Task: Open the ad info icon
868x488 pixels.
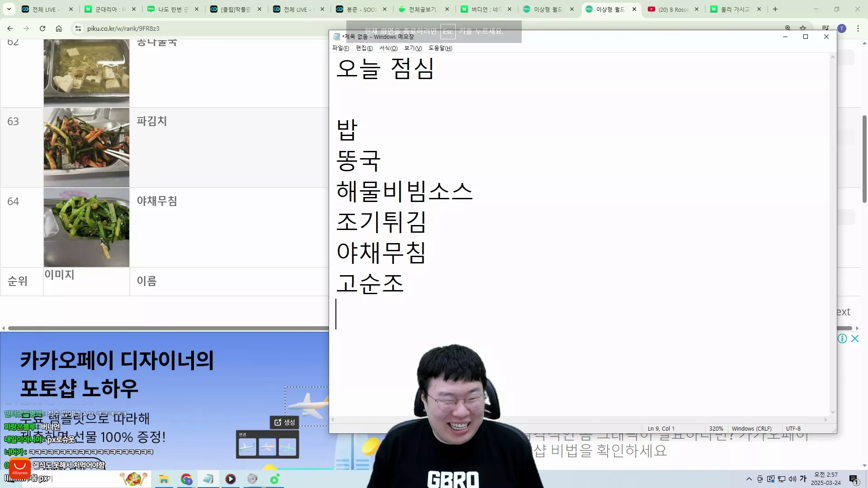Action: pos(842,338)
